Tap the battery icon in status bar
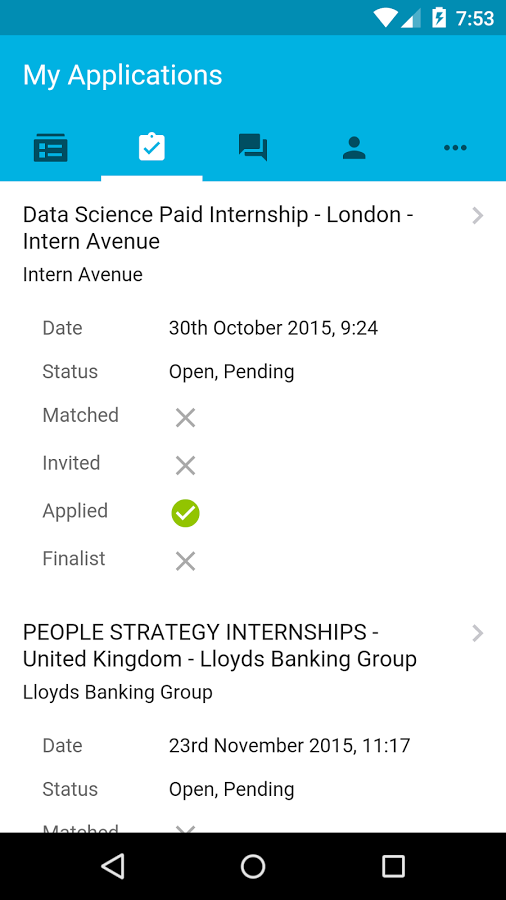Image resolution: width=506 pixels, height=900 pixels. pyautogui.click(x=438, y=18)
